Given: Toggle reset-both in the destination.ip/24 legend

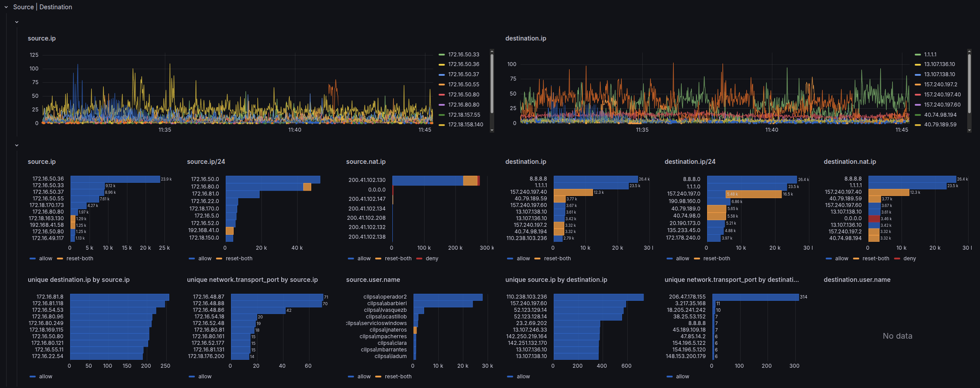Looking at the screenshot, I should [716, 259].
